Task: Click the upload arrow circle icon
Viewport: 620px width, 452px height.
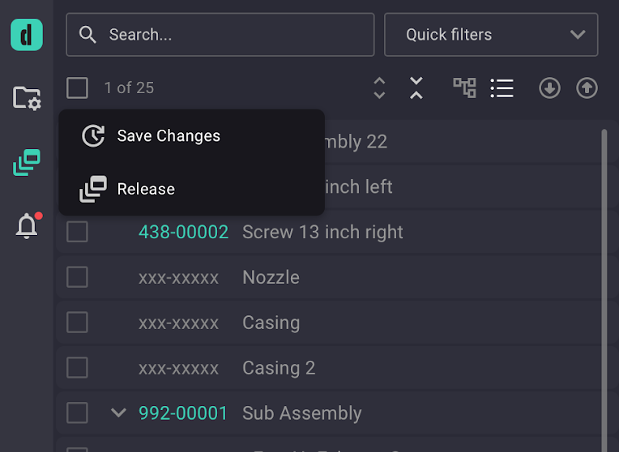Action: point(587,88)
